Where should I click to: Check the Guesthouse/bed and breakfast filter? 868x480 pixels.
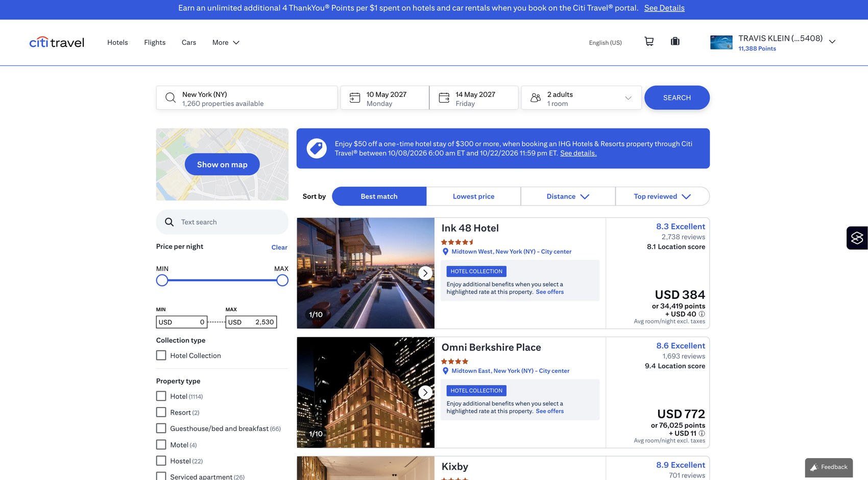pos(161,428)
